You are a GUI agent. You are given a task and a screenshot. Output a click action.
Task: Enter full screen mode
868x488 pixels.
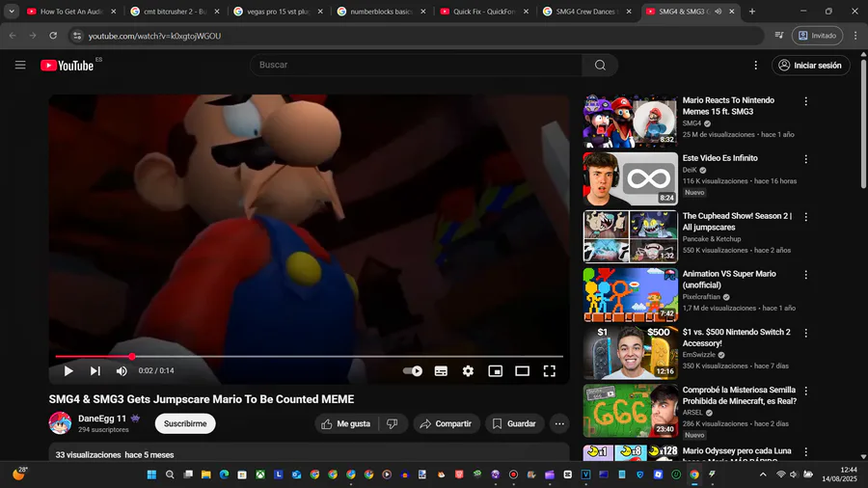click(549, 370)
